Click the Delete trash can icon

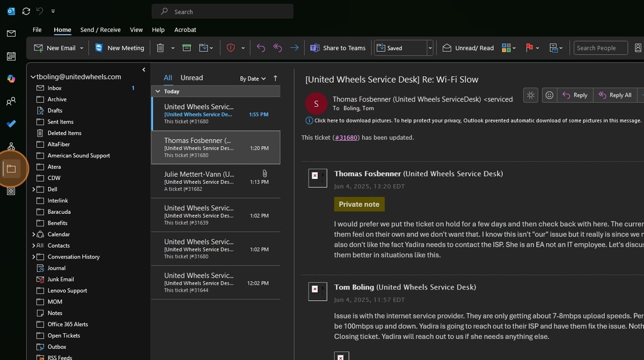pyautogui.click(x=160, y=48)
